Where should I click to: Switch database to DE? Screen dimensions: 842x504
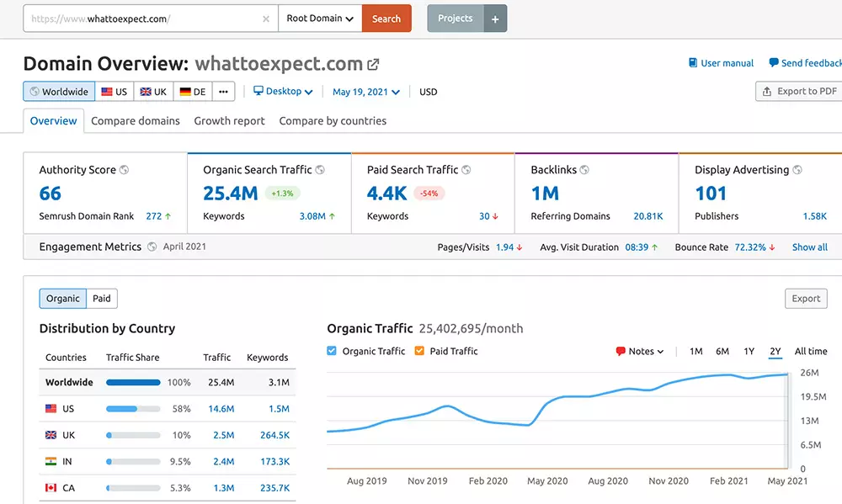pos(193,91)
